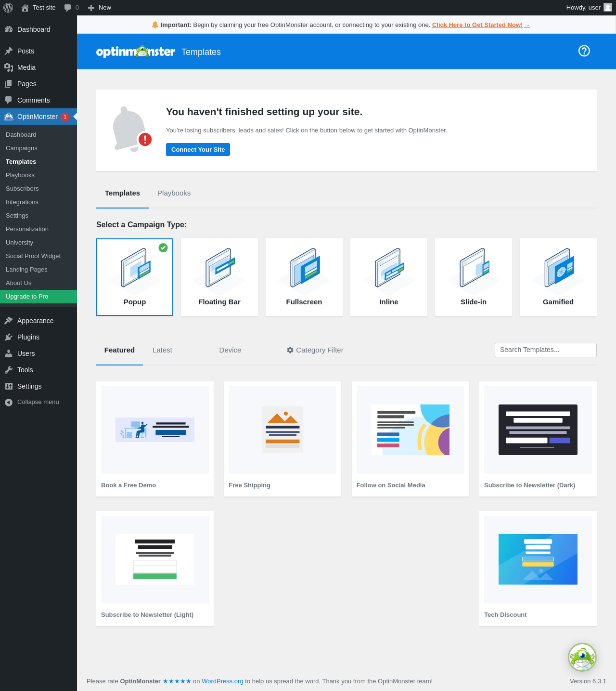Image resolution: width=616 pixels, height=691 pixels.
Task: Click the Media icon in sidebar
Action: tap(9, 67)
